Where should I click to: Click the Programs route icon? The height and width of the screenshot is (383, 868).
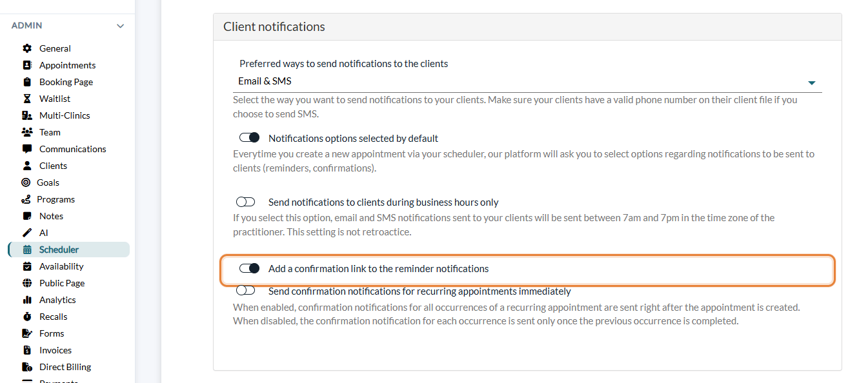click(x=26, y=199)
